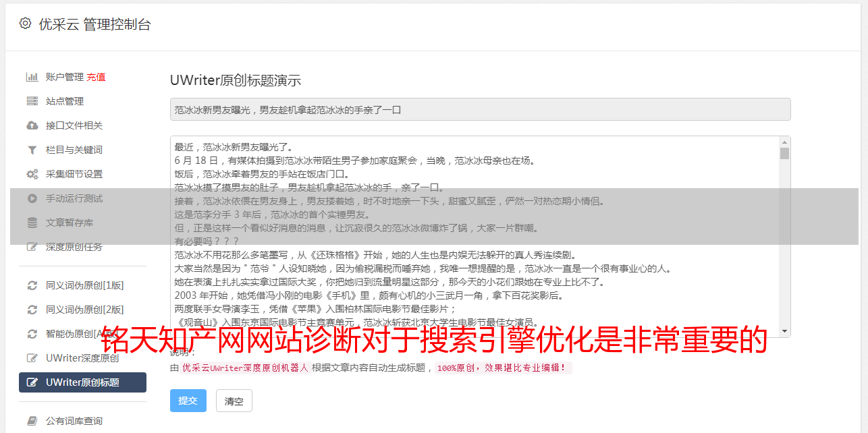
Task: Click the blue 提交 button
Action: tap(188, 401)
